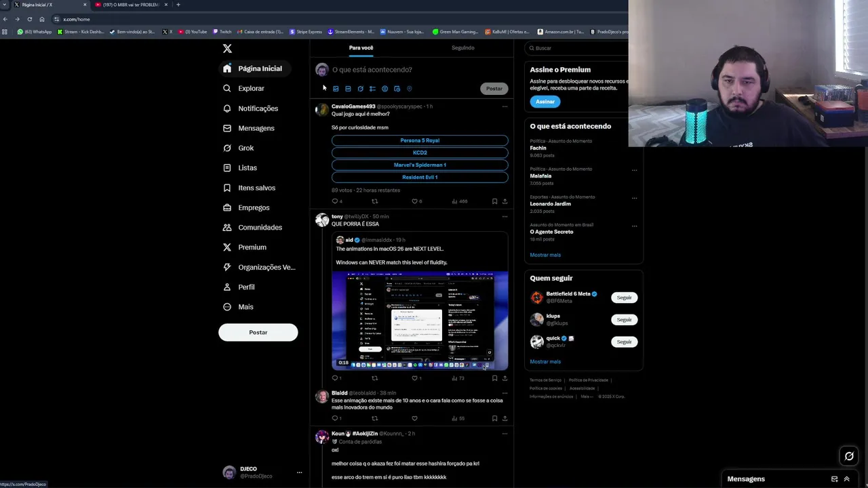Switch to the Para você tab

click(x=361, y=47)
